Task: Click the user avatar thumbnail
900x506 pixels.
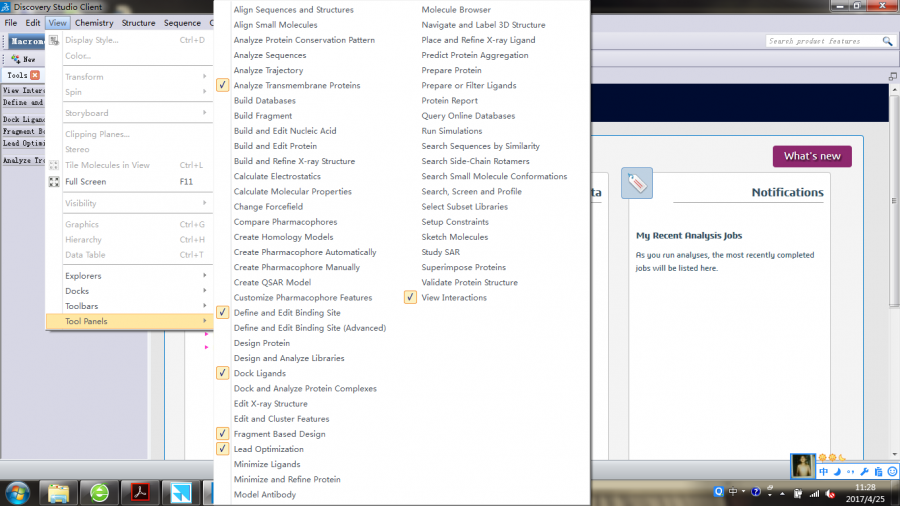Action: pos(802,465)
